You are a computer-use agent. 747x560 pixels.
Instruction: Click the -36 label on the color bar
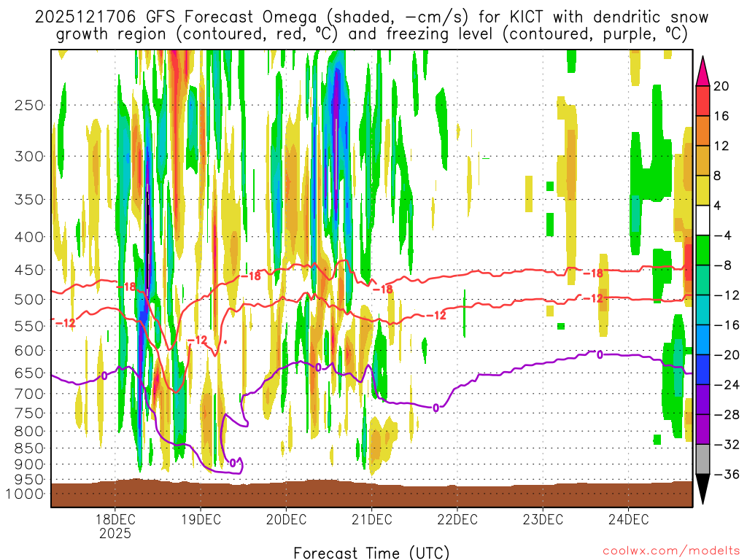(727, 474)
